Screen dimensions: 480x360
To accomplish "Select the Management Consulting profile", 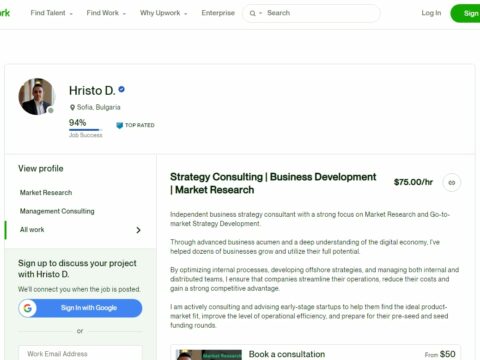I will pos(57,211).
